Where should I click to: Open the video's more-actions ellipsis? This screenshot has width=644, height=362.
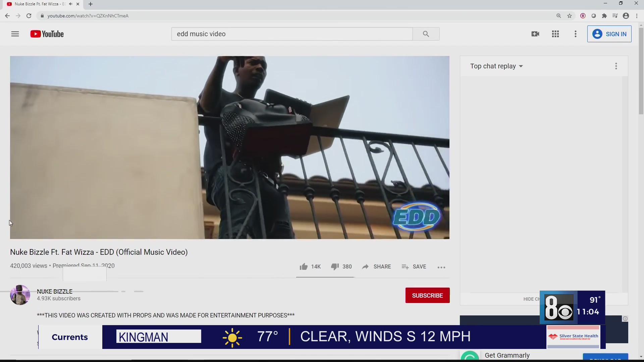441,267
